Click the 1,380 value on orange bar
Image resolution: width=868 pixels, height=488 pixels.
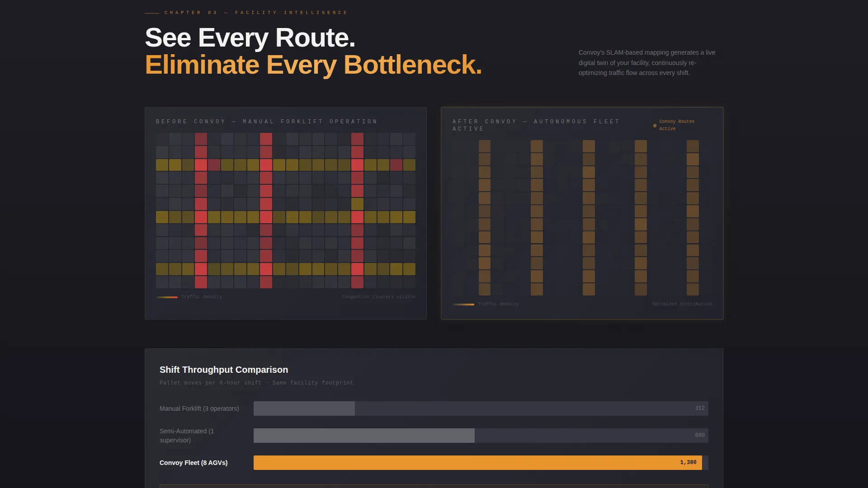688,462
